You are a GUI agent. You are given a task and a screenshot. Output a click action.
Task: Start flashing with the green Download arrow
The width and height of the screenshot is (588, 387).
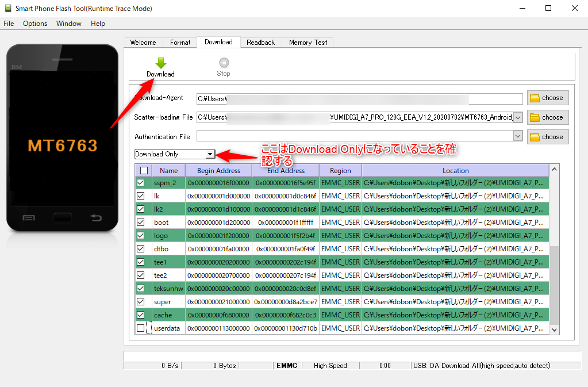161,67
